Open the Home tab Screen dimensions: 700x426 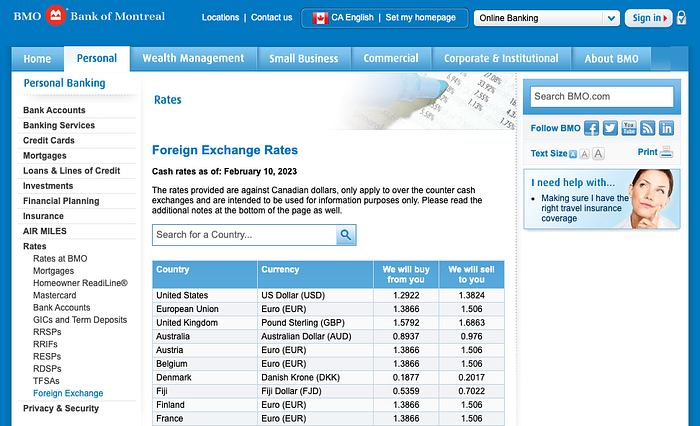(x=38, y=59)
